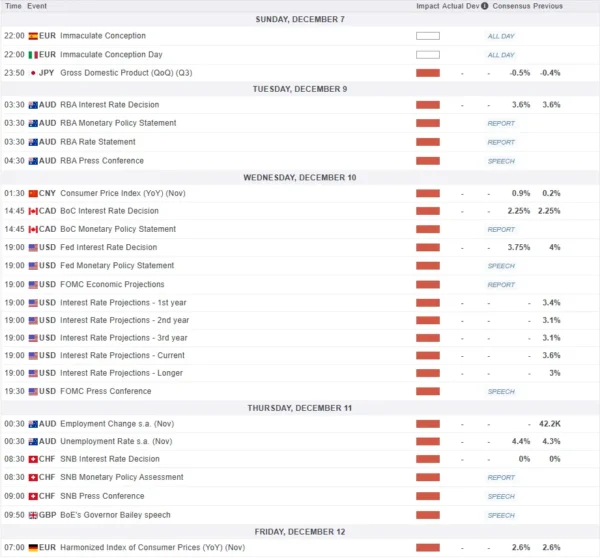The width and height of the screenshot is (600, 558).
Task: Click the Dev column info icon
Action: (x=486, y=6)
